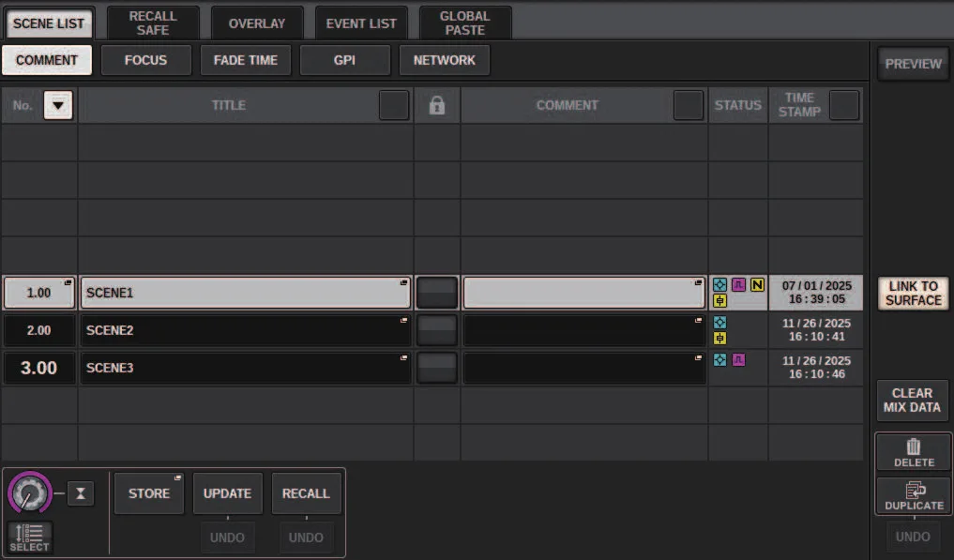
Task: Click the STORE button
Action: click(x=149, y=493)
